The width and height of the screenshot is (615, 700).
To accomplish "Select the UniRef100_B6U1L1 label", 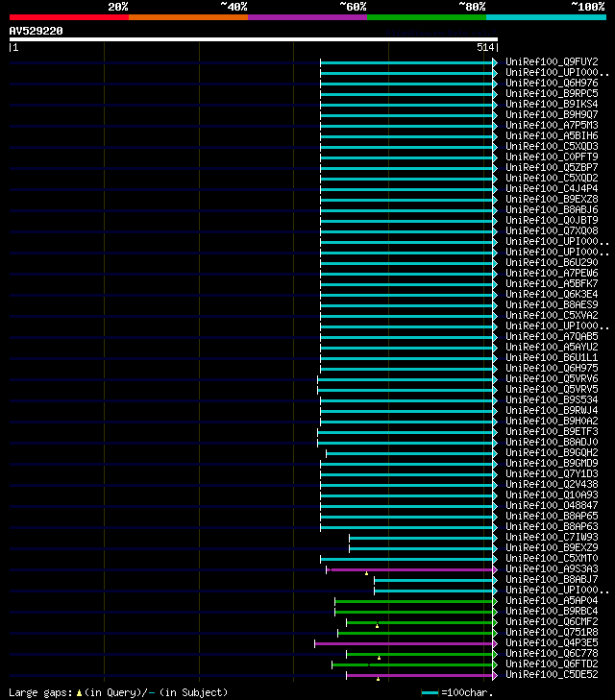I will 552,357.
